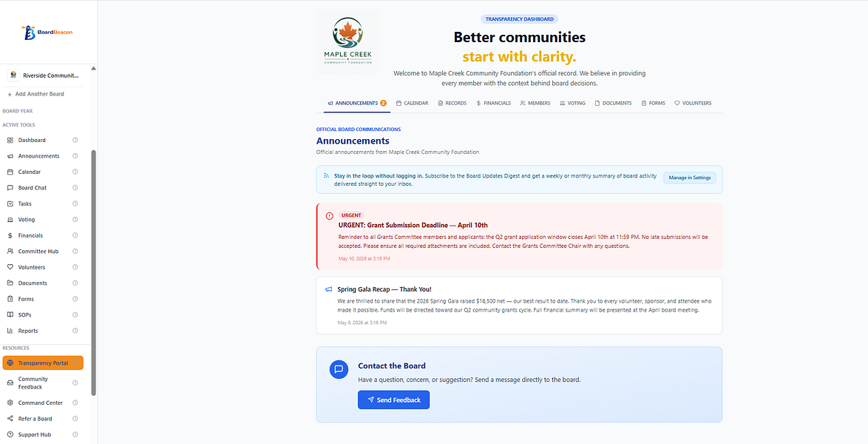This screenshot has width=868, height=444.
Task: Click the sidebar vertical scrollbar
Action: coord(94,272)
